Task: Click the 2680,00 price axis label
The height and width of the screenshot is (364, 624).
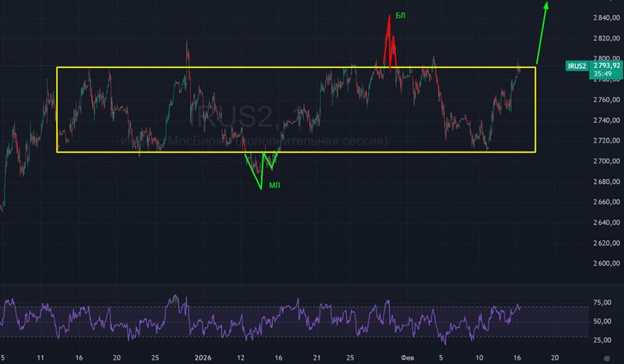Action: [607, 181]
